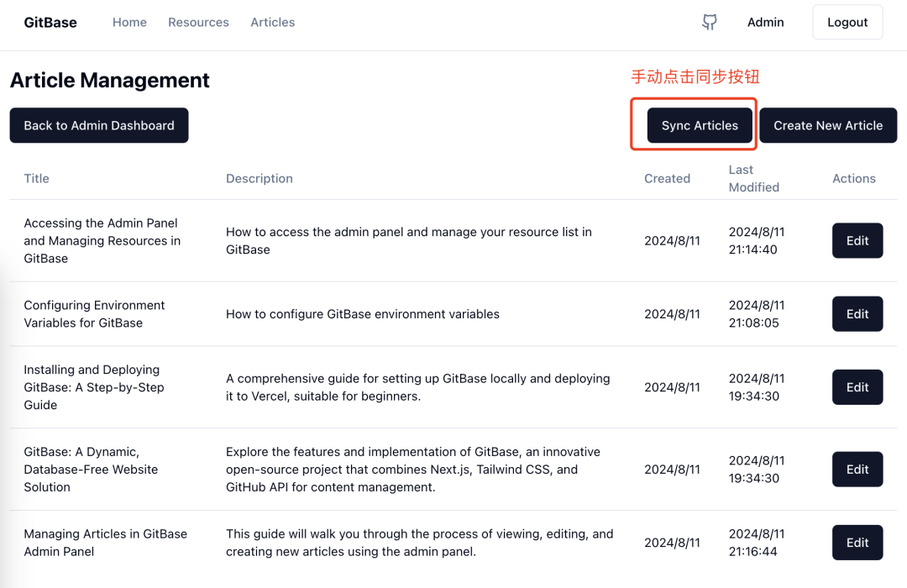Click created date in Managing Articles row
Screen dimensions: 907x588
672,543
